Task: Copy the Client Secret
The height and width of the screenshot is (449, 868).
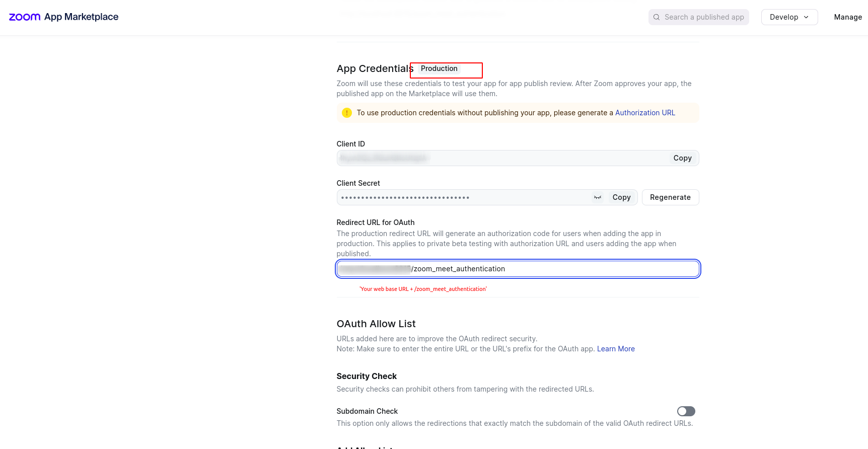Action: [x=621, y=197]
